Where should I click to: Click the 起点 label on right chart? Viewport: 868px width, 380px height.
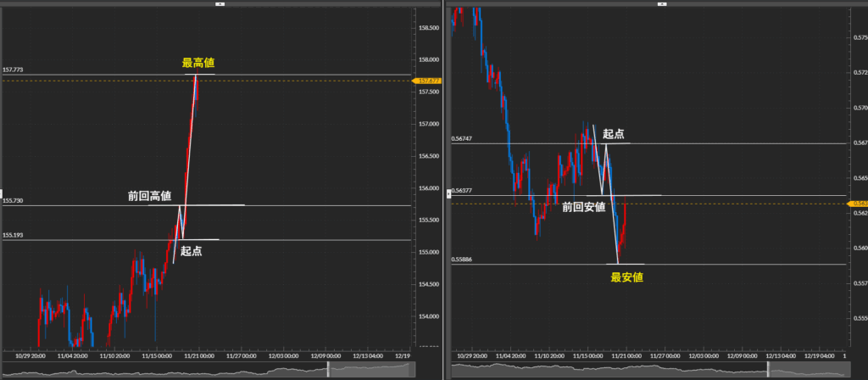point(614,133)
